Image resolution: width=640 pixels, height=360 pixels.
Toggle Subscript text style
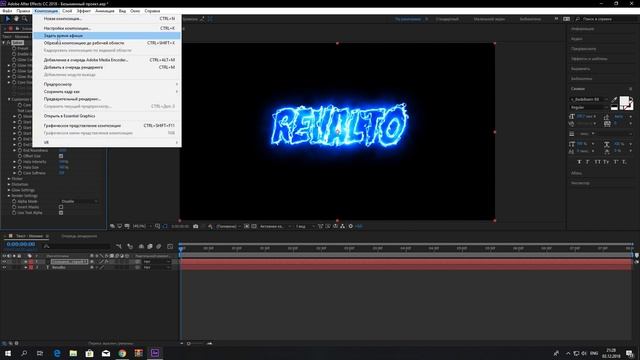click(624, 162)
